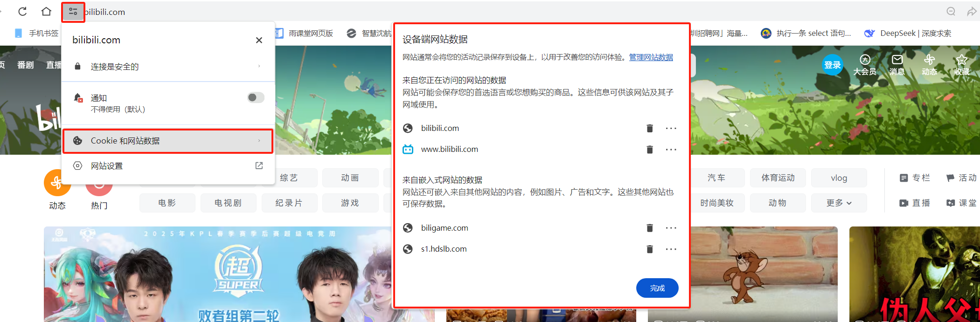Select the 番剧 navigation item
This screenshot has width=980, height=322.
click(x=26, y=65)
